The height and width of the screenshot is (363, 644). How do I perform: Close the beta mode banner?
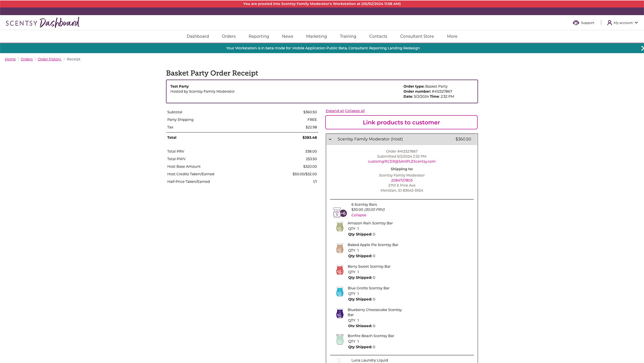tap(642, 48)
